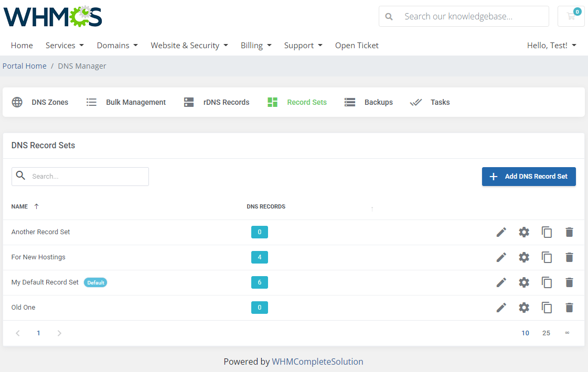
Task: Expand the Billing dropdown menu
Action: click(x=256, y=46)
